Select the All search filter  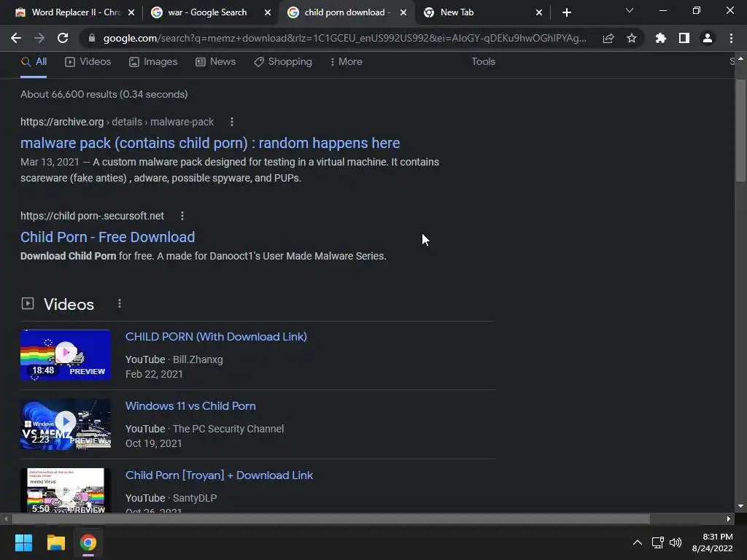point(34,62)
